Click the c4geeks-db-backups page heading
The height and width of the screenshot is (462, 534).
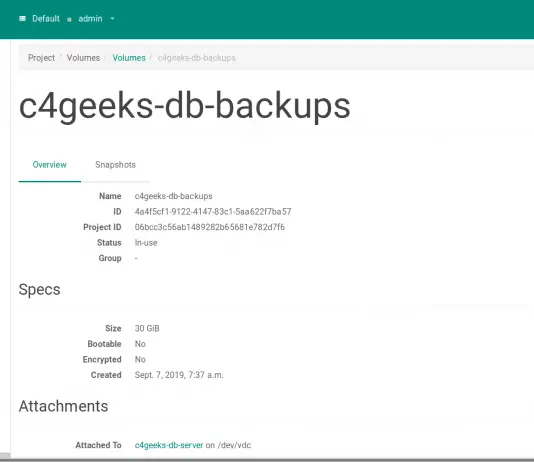(185, 106)
